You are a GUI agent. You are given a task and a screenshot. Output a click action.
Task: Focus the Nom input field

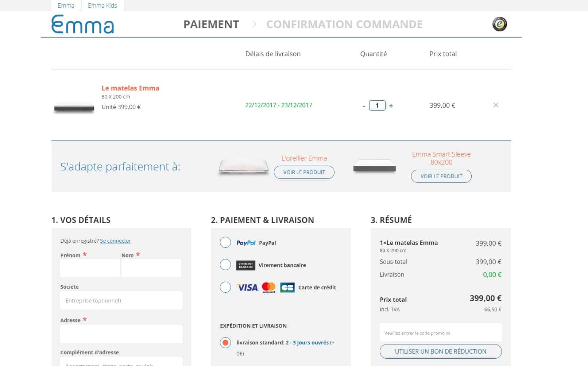pos(151,268)
